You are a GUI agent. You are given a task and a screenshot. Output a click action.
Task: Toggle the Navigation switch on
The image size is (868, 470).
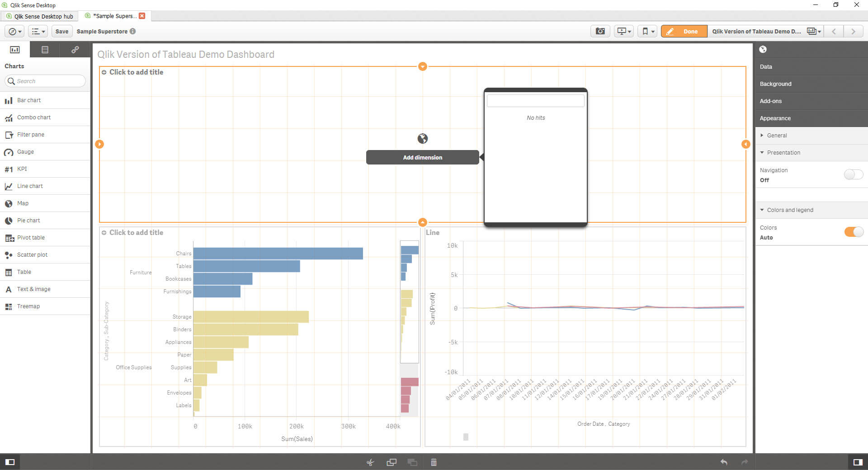point(854,174)
